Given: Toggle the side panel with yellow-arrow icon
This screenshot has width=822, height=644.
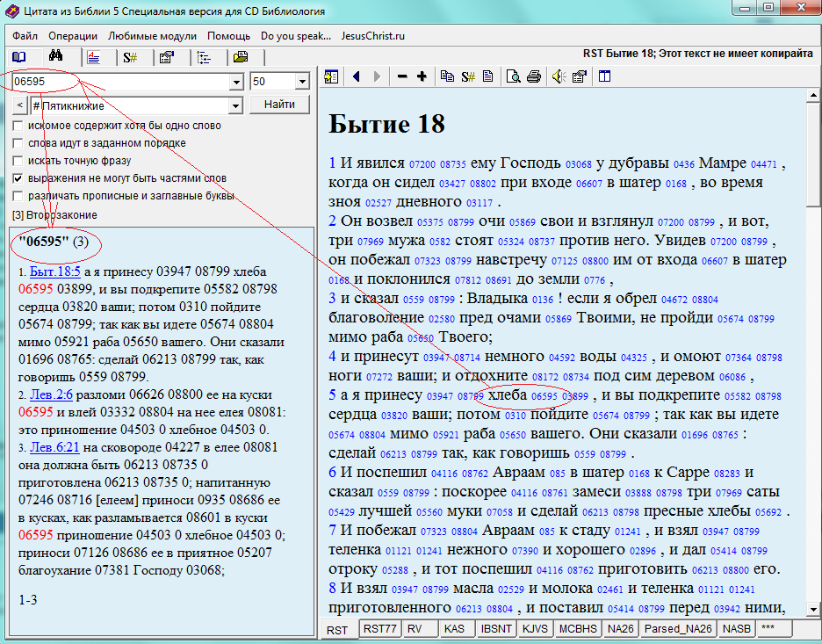Looking at the screenshot, I should tap(331, 76).
